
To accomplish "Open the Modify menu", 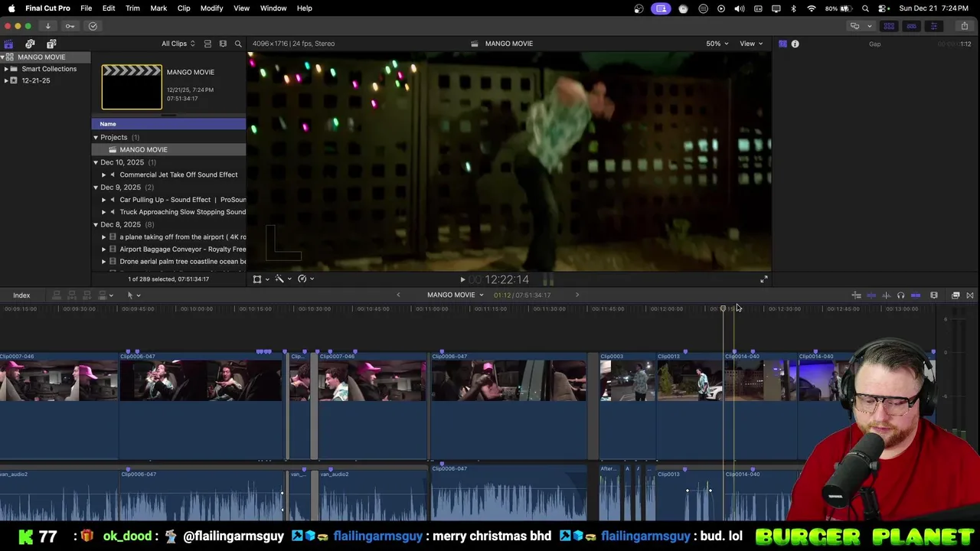I will (x=211, y=8).
